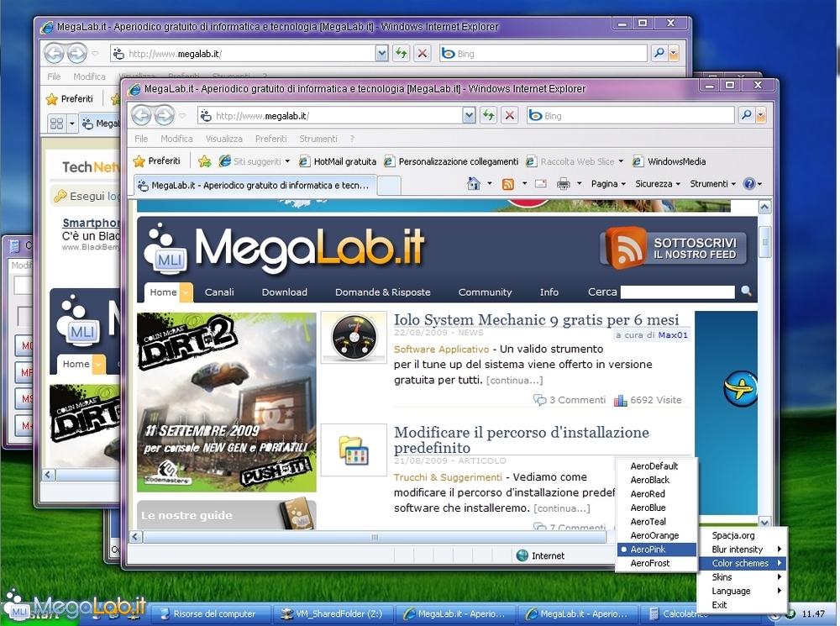Click the RSS feeds icon in toolbar
The width and height of the screenshot is (840, 626).
[x=507, y=184]
